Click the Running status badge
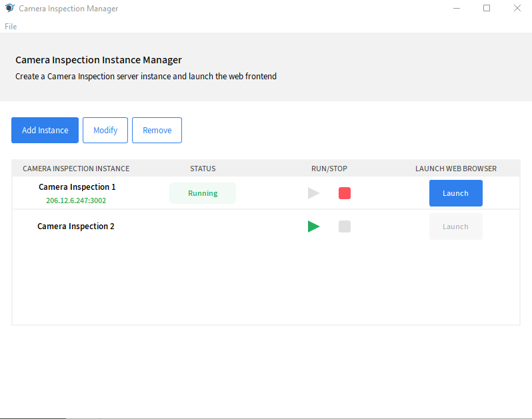This screenshot has width=532, height=419. 203,193
